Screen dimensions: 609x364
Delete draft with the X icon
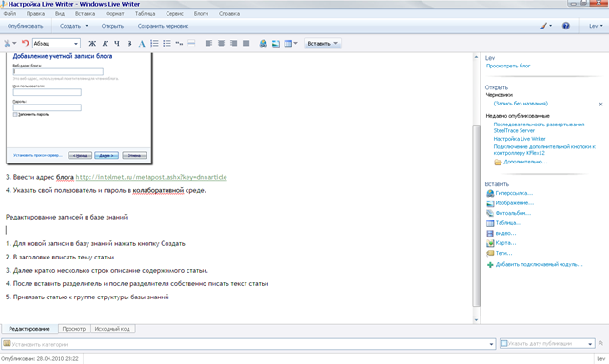pyautogui.click(x=600, y=104)
